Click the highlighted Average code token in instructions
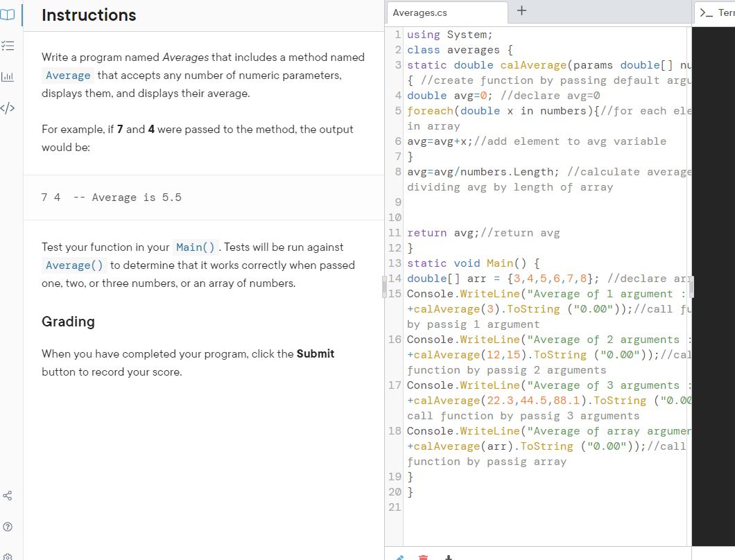Viewport: 735px width, 560px height. tap(67, 75)
